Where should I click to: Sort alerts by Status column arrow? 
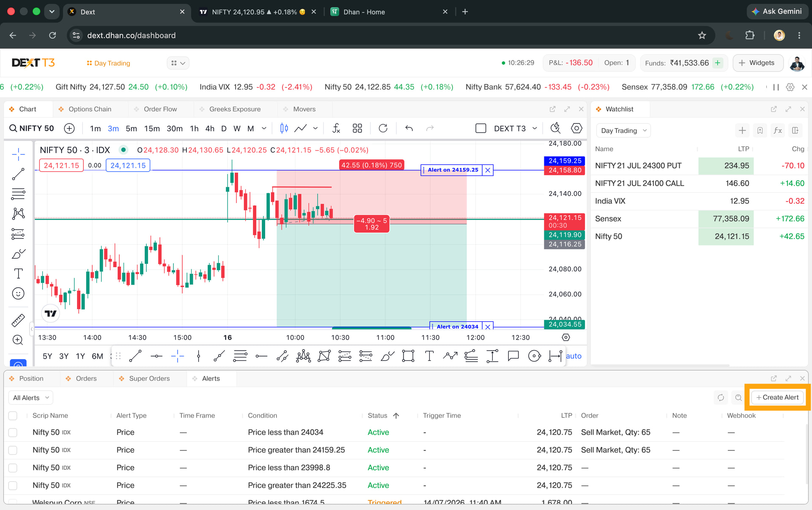pyautogui.click(x=396, y=416)
